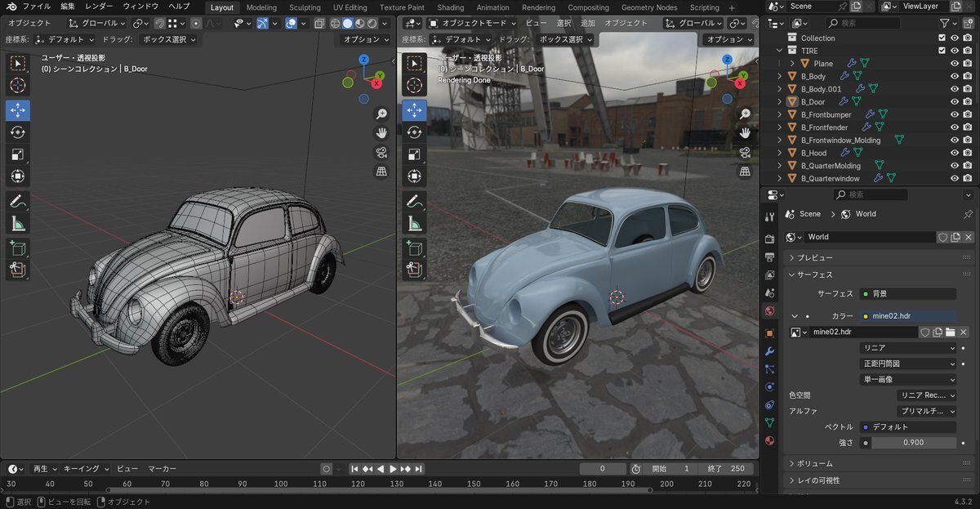This screenshot has width=980, height=509.
Task: Click the Add Cube tool in right viewport
Action: (x=415, y=248)
